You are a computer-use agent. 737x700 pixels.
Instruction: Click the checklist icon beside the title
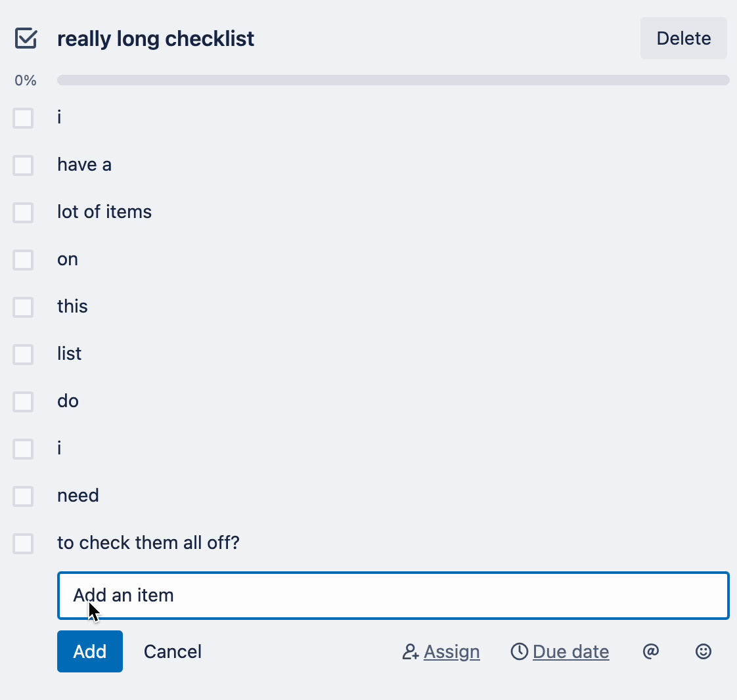[26, 38]
